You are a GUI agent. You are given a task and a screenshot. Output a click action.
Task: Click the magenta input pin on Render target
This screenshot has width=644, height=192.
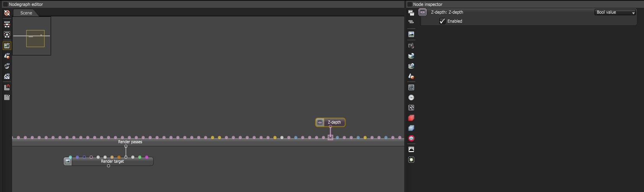[147, 157]
